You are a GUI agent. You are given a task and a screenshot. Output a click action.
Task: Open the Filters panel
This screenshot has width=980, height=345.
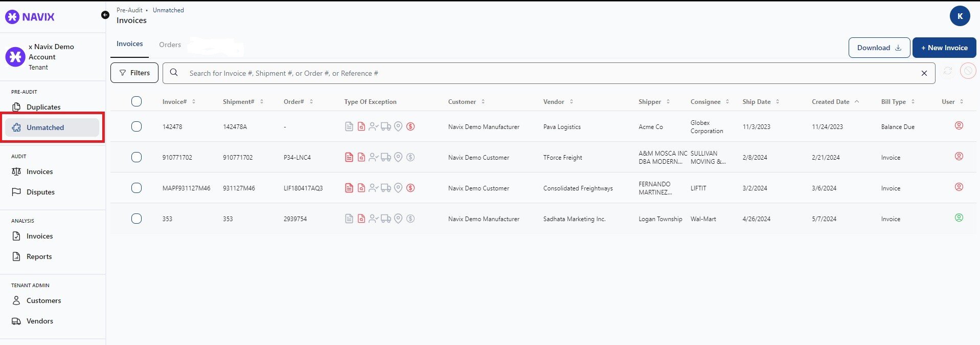point(134,73)
